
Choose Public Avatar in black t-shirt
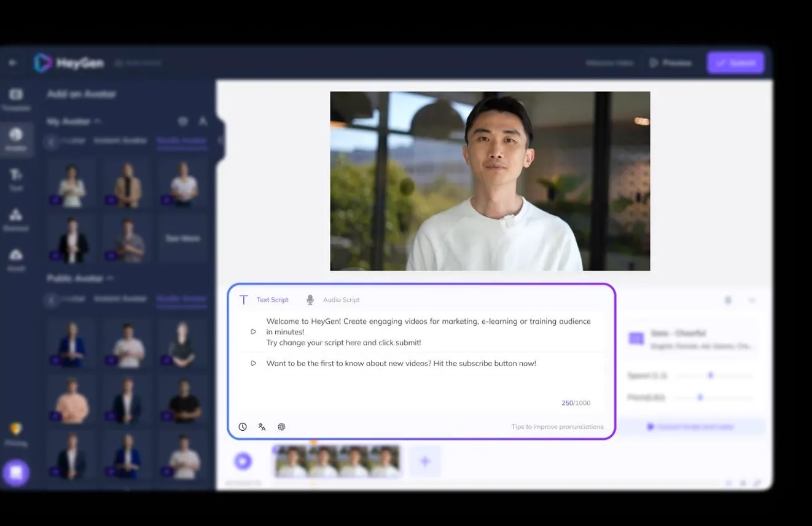(183, 399)
